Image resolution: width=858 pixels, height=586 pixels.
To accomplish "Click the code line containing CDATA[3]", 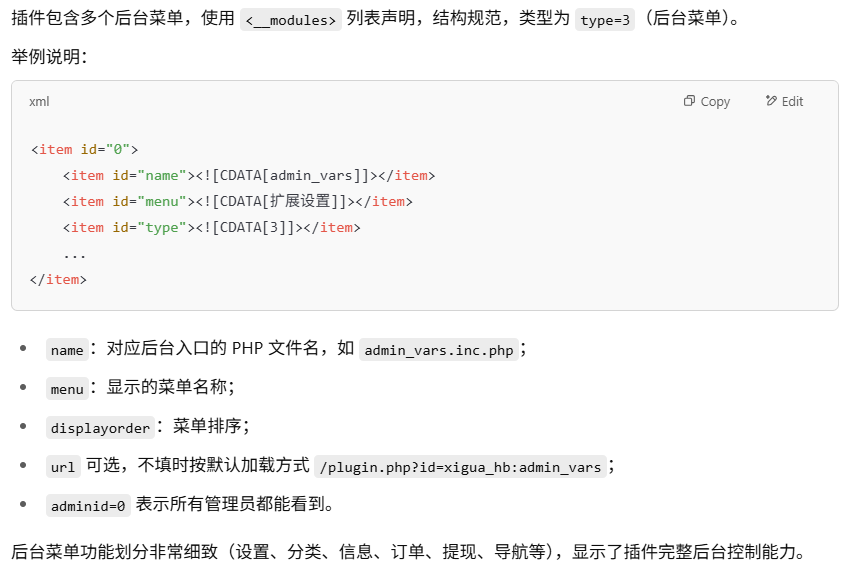I will click(x=211, y=227).
